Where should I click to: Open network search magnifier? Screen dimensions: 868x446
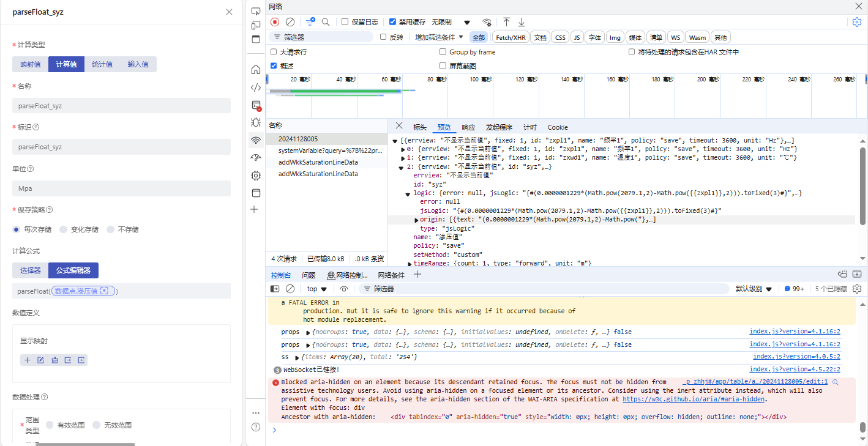coord(326,22)
